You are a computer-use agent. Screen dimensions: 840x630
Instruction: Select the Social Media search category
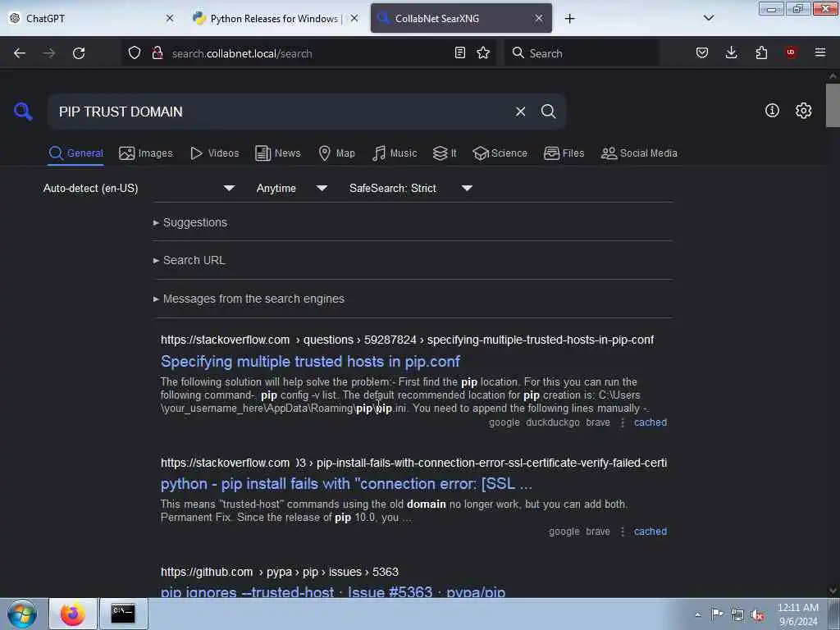(x=639, y=153)
